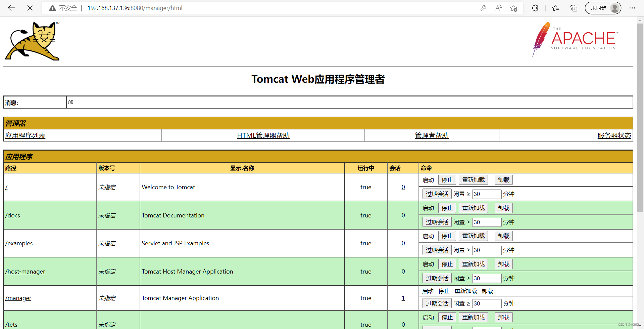Open the 应用程序列表 link
This screenshot has height=329, width=644.
(x=25, y=135)
